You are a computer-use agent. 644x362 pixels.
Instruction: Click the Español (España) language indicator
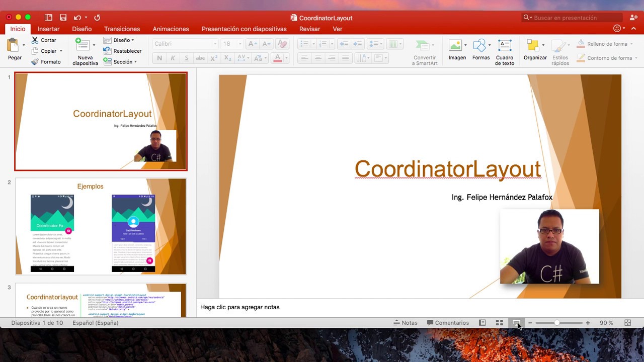(x=95, y=323)
